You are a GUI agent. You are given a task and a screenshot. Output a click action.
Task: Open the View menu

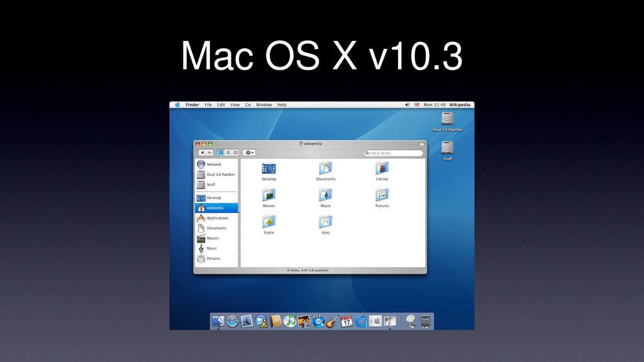pos(235,105)
